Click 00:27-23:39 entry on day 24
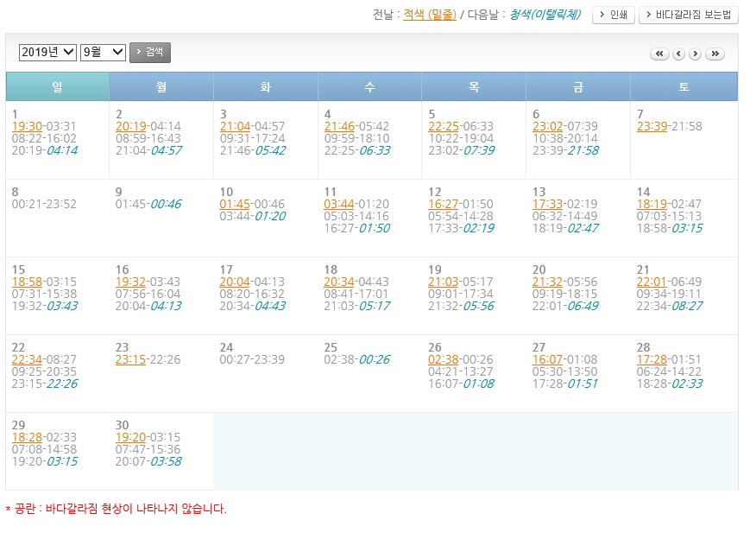This screenshot has width=756, height=539. click(252, 359)
